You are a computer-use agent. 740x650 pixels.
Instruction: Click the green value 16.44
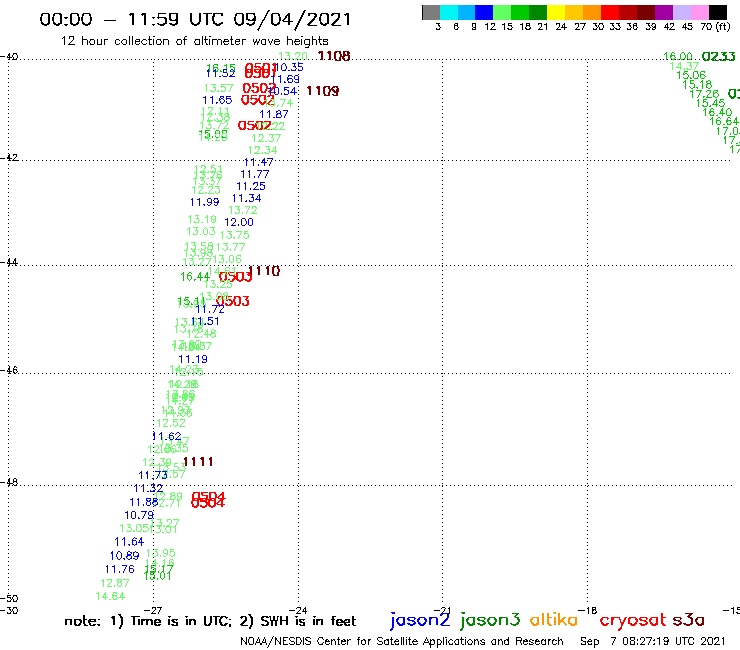click(x=195, y=277)
